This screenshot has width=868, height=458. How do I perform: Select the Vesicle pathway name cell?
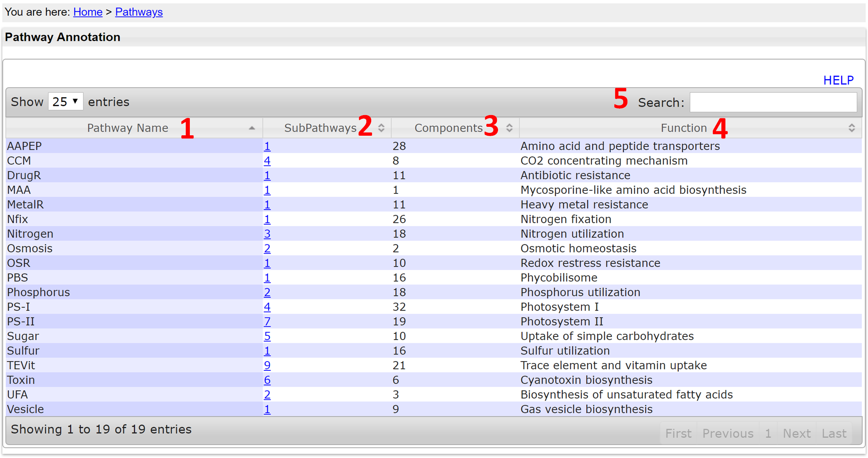click(x=134, y=409)
